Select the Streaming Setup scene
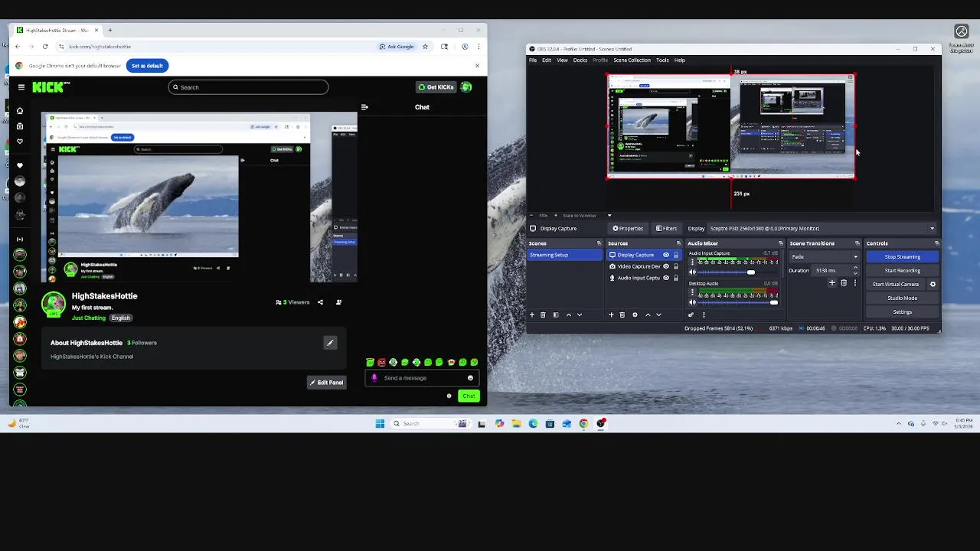Screen dimensions: 980x551 tap(565, 255)
